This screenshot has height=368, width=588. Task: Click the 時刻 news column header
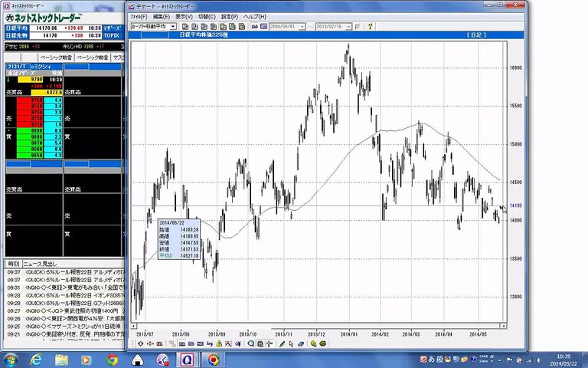pos(14,264)
